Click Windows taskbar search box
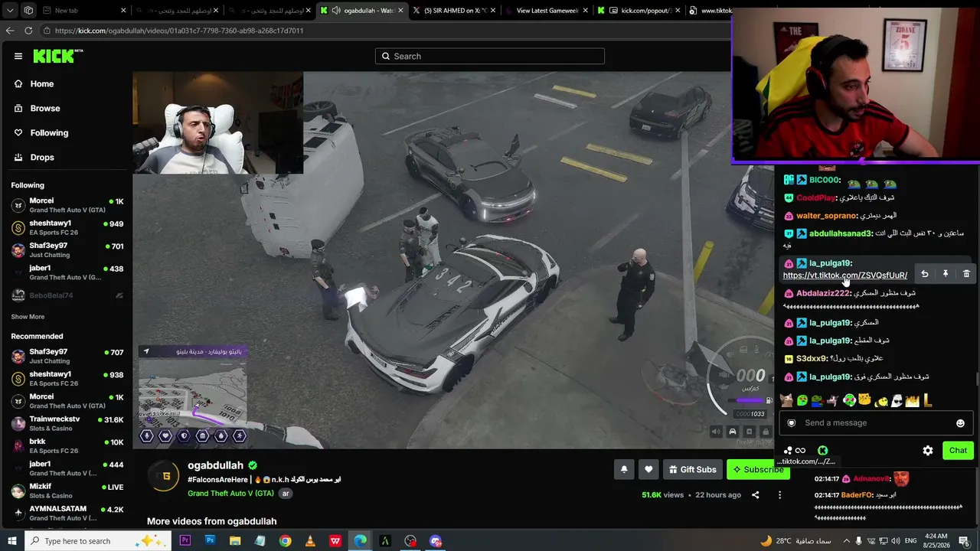The height and width of the screenshot is (551, 980). pyautogui.click(x=100, y=541)
